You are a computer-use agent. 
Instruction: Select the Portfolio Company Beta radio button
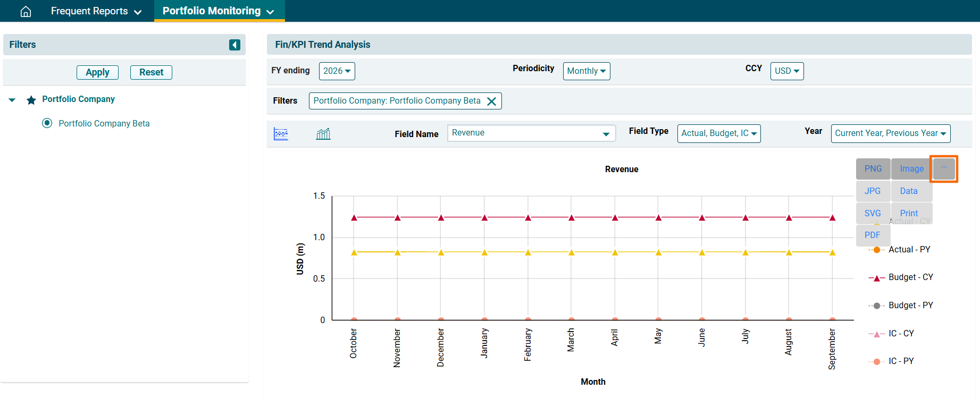click(47, 123)
